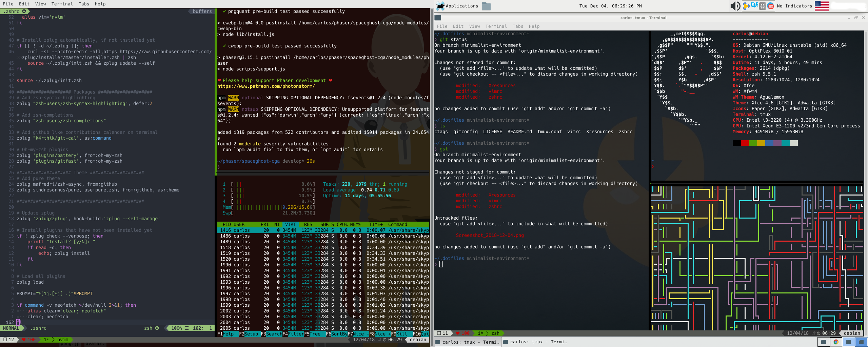Click the raw.githubusercontent.com URL in .zshrc
This screenshot has height=347, width=868.
click(165, 52)
